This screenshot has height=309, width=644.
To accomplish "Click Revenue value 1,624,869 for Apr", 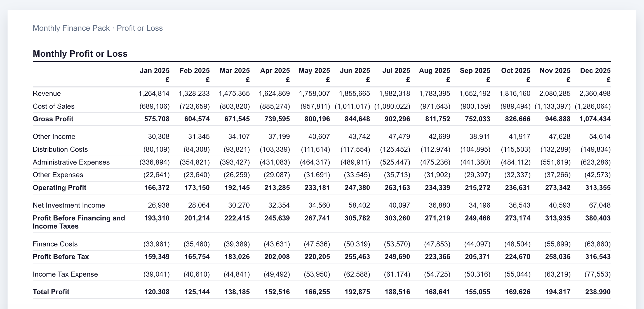I will (x=274, y=93).
